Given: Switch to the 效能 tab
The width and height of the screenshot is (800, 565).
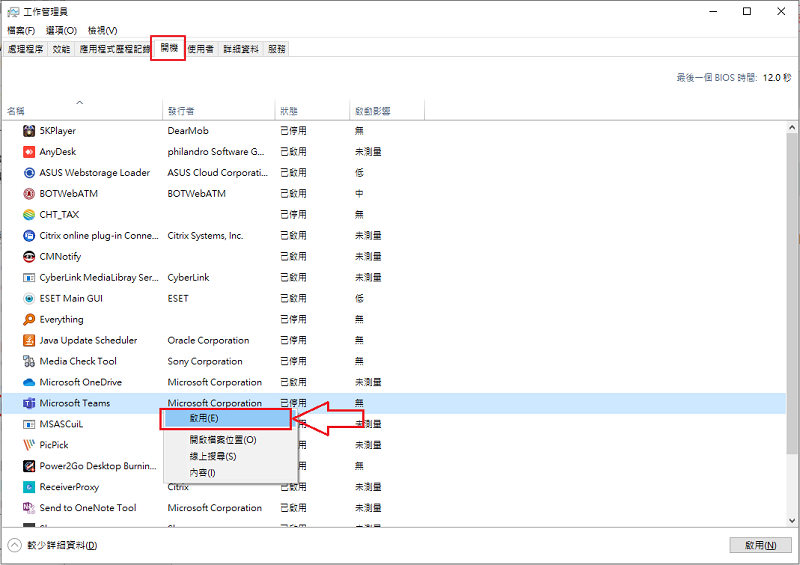Looking at the screenshot, I should click(61, 49).
